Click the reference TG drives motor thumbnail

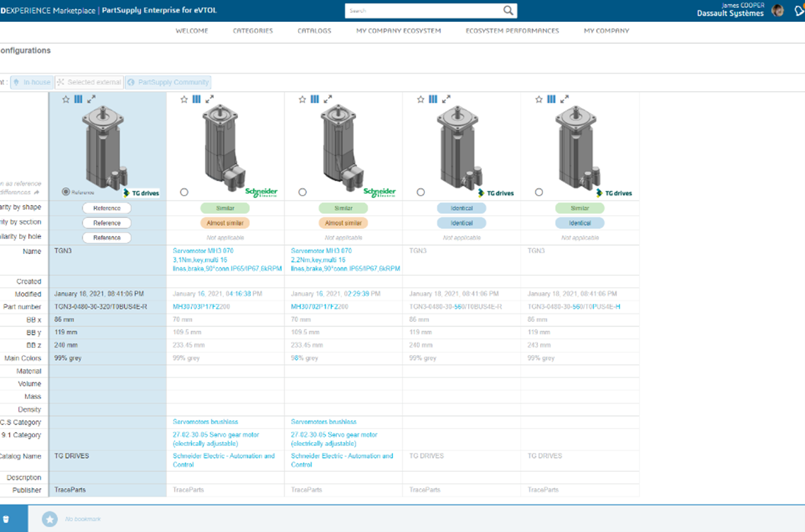[104, 146]
